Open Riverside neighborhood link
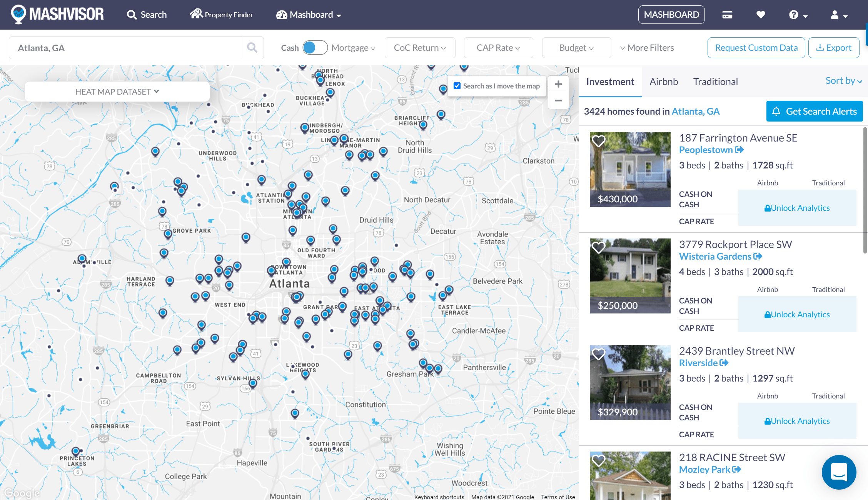 click(x=703, y=363)
